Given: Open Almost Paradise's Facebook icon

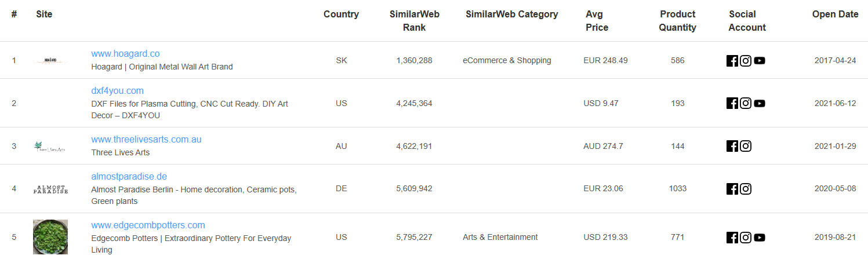Looking at the screenshot, I should [732, 188].
